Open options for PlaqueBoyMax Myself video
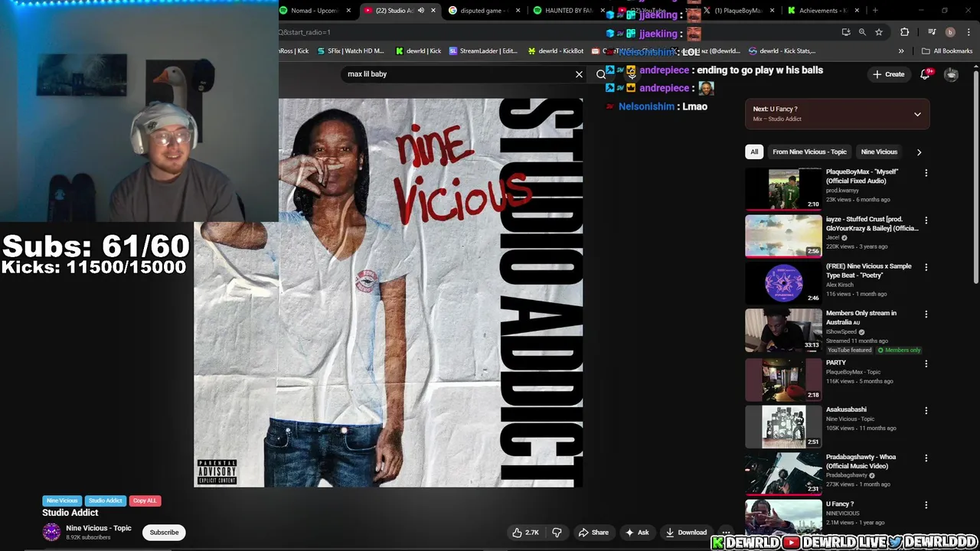 tap(926, 174)
